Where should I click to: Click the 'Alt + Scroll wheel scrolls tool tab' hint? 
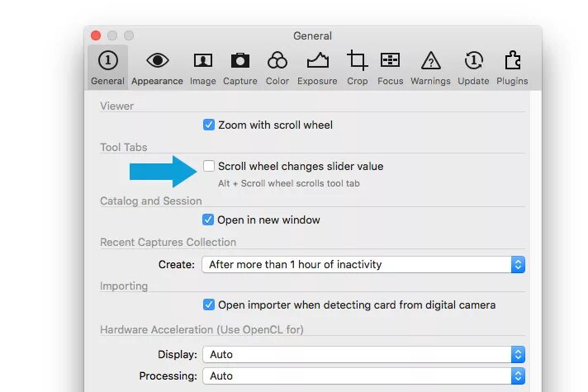[289, 183]
